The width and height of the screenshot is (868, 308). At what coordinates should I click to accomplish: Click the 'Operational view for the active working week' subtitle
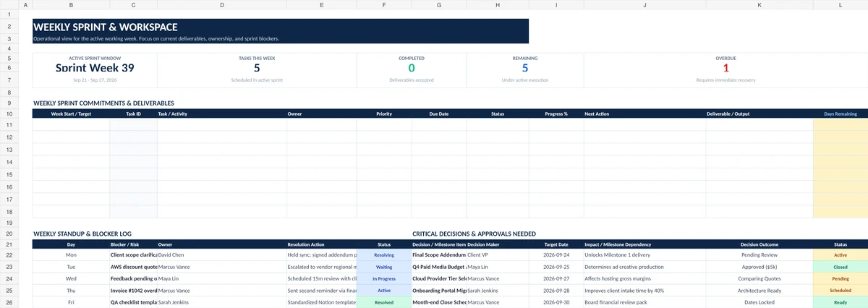point(156,38)
